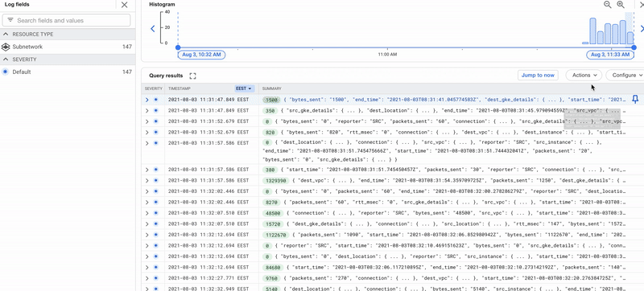Viewport: 644px width, 291px height.
Task: Click the 9760 bytes chip
Action: click(271, 277)
